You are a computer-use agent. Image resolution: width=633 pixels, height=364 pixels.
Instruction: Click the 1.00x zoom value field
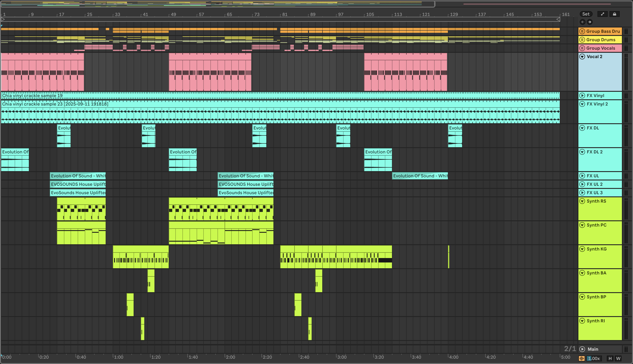tap(594, 358)
